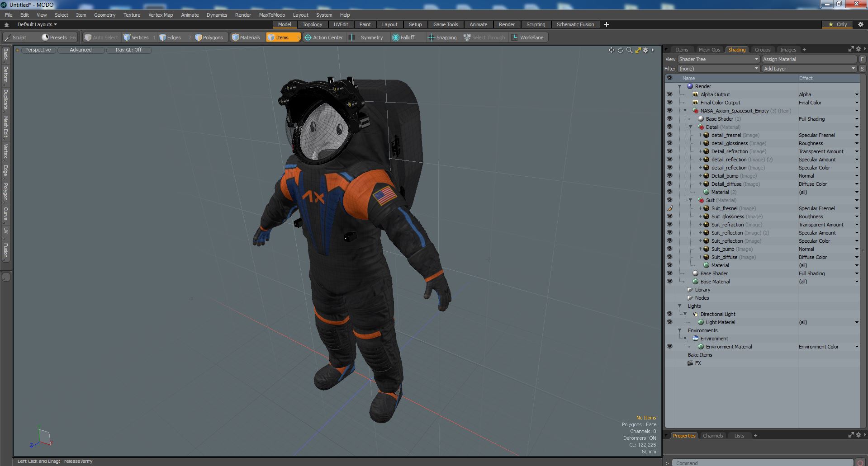Toggle visibility of Alpha Output

point(669,94)
